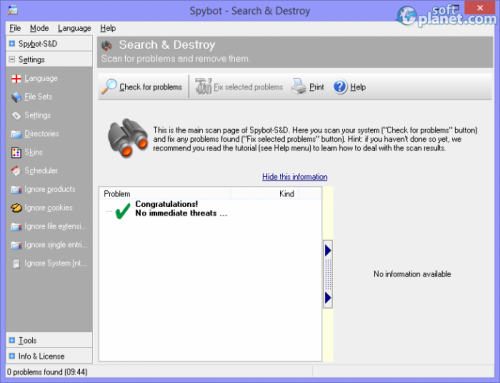500x383 pixels.
Task: Open the Language settings icon
Action: tap(16, 79)
